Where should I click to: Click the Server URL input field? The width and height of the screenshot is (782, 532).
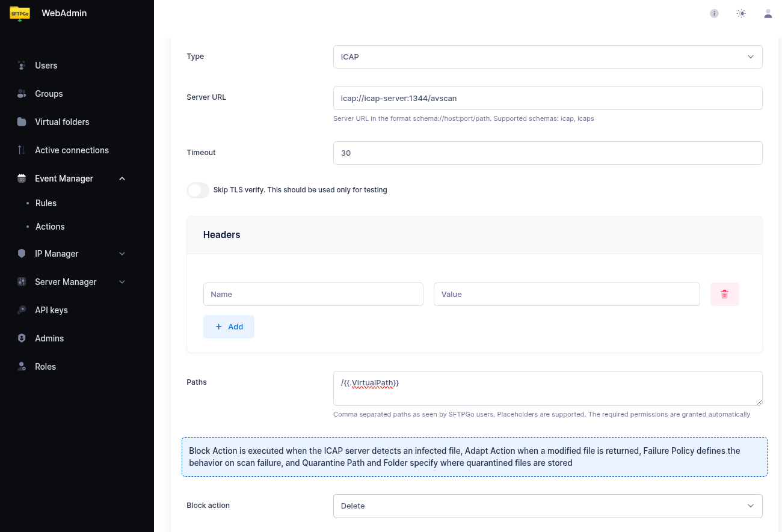pyautogui.click(x=547, y=98)
